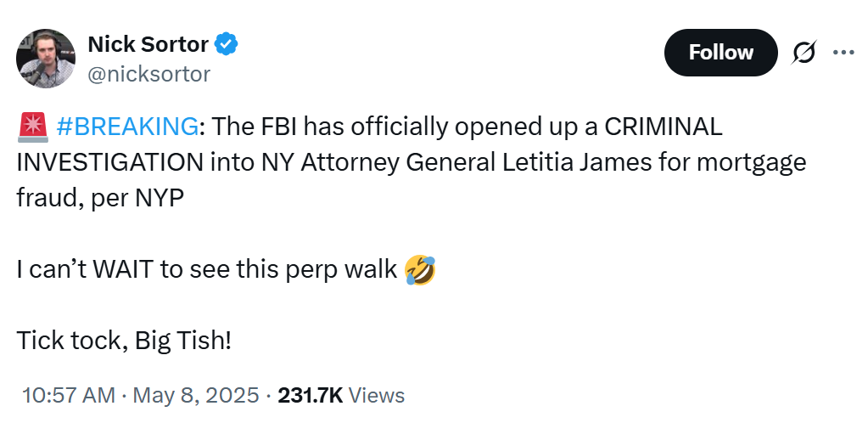868x423 pixels.
Task: Click the 'Tick tock, Big Tish!' line
Action: tap(123, 341)
